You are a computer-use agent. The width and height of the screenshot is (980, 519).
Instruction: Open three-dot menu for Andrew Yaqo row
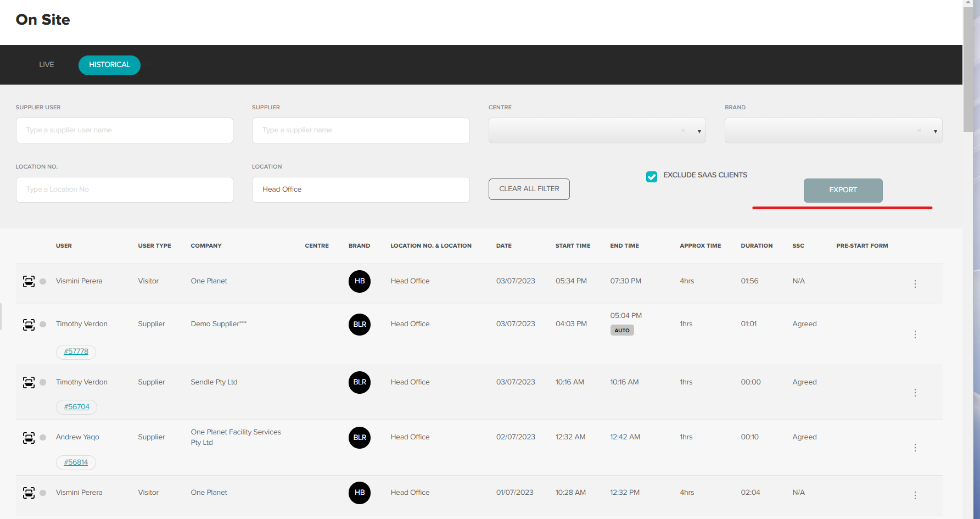click(x=915, y=448)
